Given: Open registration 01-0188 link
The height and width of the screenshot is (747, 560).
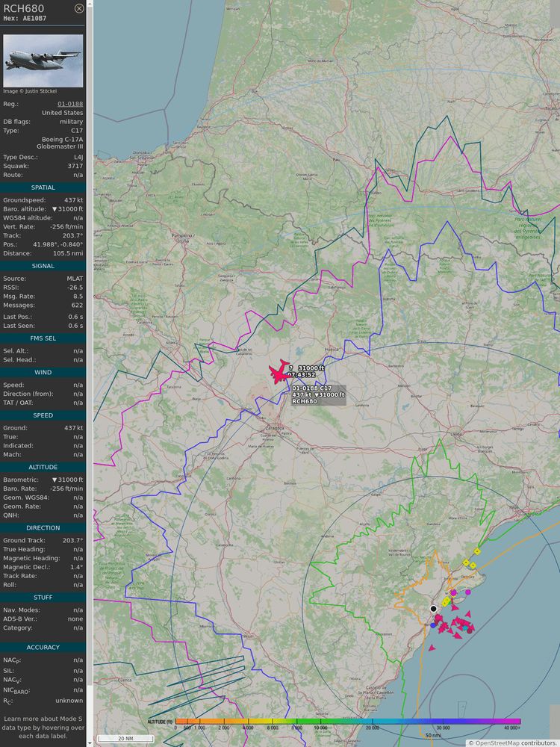Looking at the screenshot, I should pos(70,104).
